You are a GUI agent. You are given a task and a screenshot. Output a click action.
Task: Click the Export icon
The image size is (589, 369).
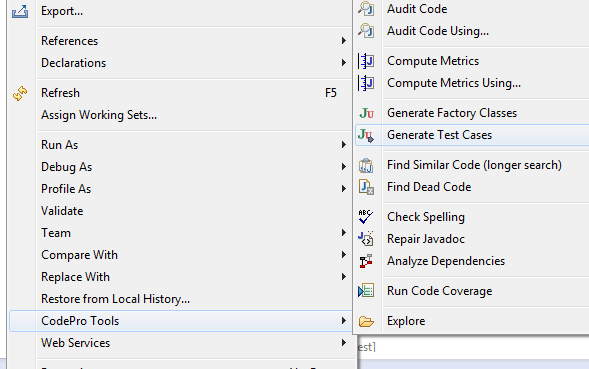click(x=20, y=11)
